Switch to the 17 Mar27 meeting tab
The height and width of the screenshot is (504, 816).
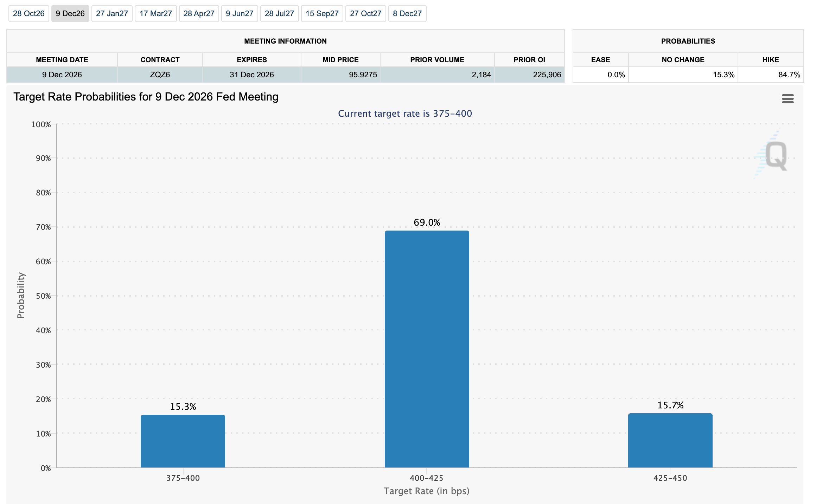(156, 14)
